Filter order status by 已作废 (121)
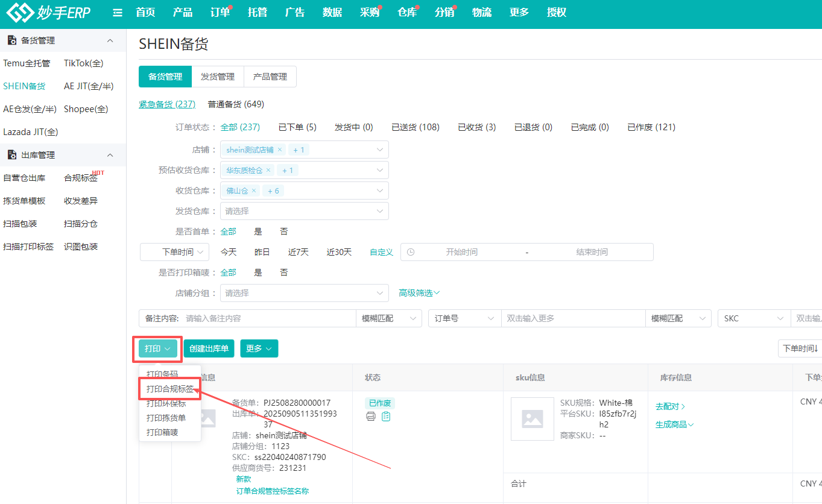This screenshot has width=822, height=504. (651, 127)
